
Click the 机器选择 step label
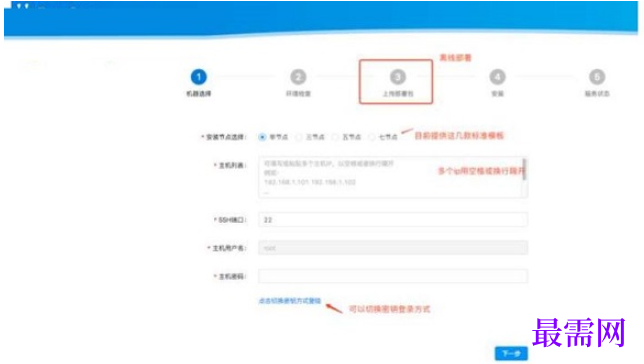[x=199, y=94]
